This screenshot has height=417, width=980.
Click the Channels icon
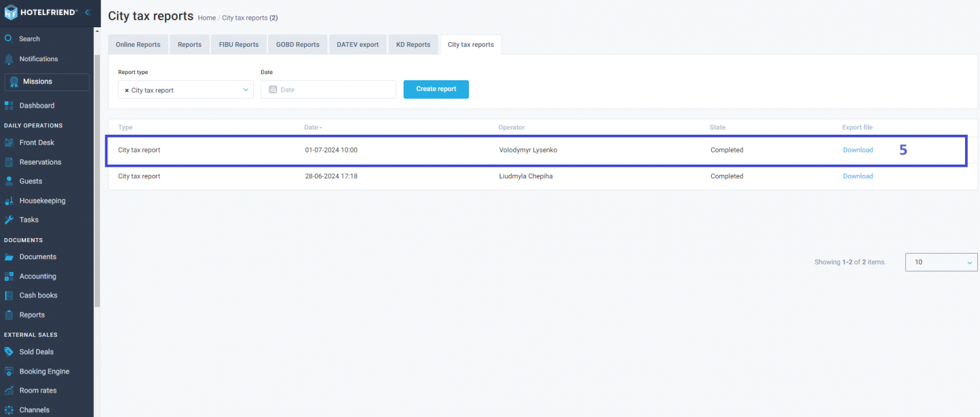click(x=9, y=410)
